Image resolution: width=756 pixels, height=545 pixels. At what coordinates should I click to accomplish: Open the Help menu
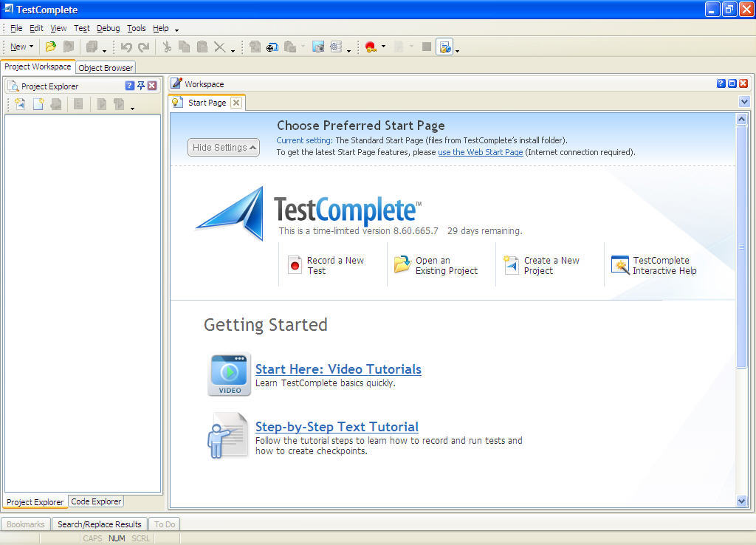(160, 29)
